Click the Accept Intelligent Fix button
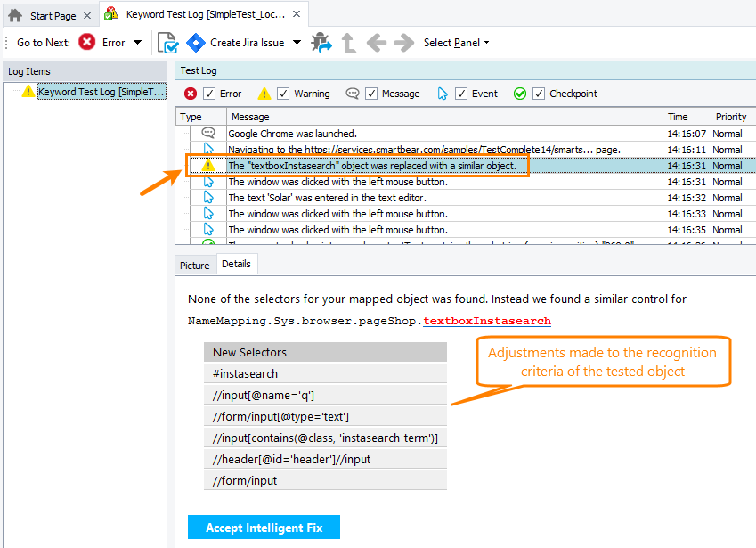The image size is (756, 548). click(264, 527)
